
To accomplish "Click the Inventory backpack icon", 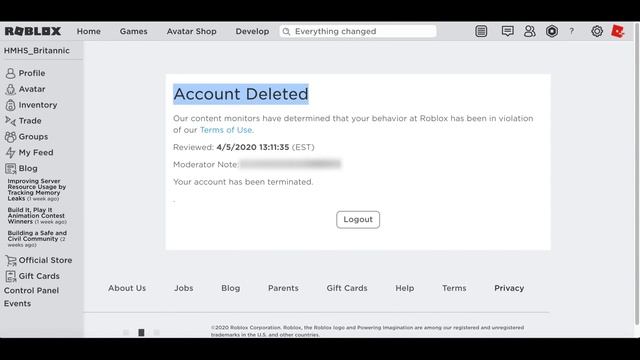I will tap(11, 105).
